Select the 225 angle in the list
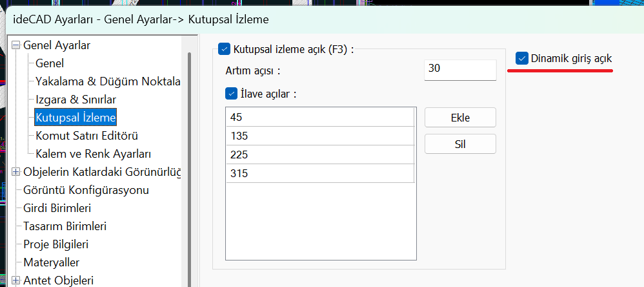644x287 pixels. click(x=319, y=155)
